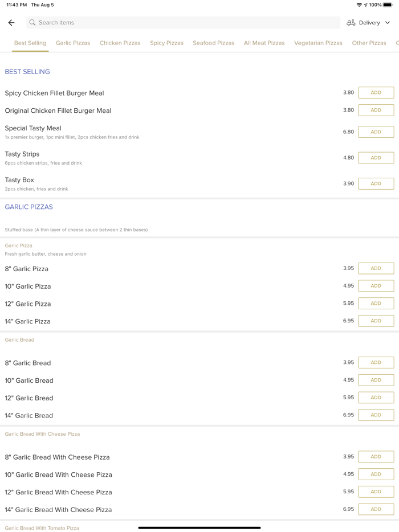Screen dimensions: 399x532
Task: Tap the delivery scooter icon
Action: tap(351, 23)
